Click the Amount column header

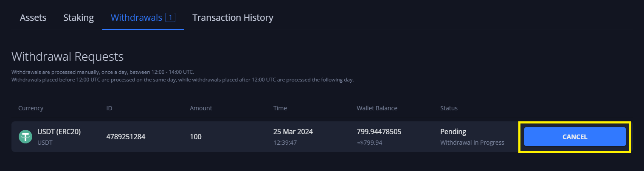coord(201,108)
